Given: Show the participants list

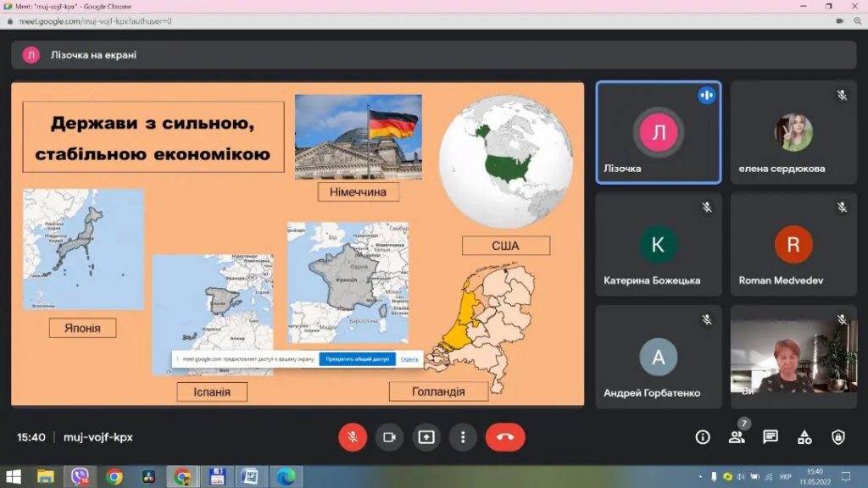Looking at the screenshot, I should tap(736, 437).
